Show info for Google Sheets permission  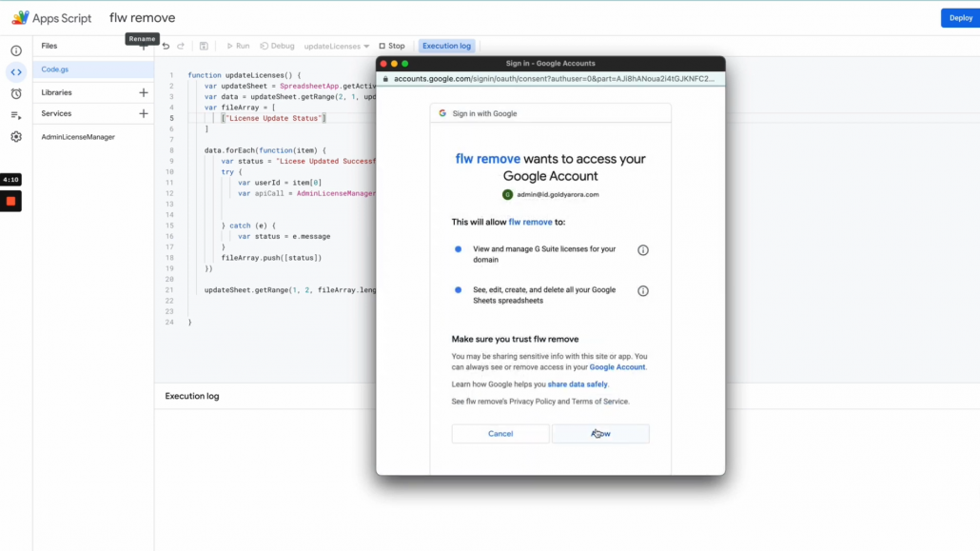click(x=642, y=291)
